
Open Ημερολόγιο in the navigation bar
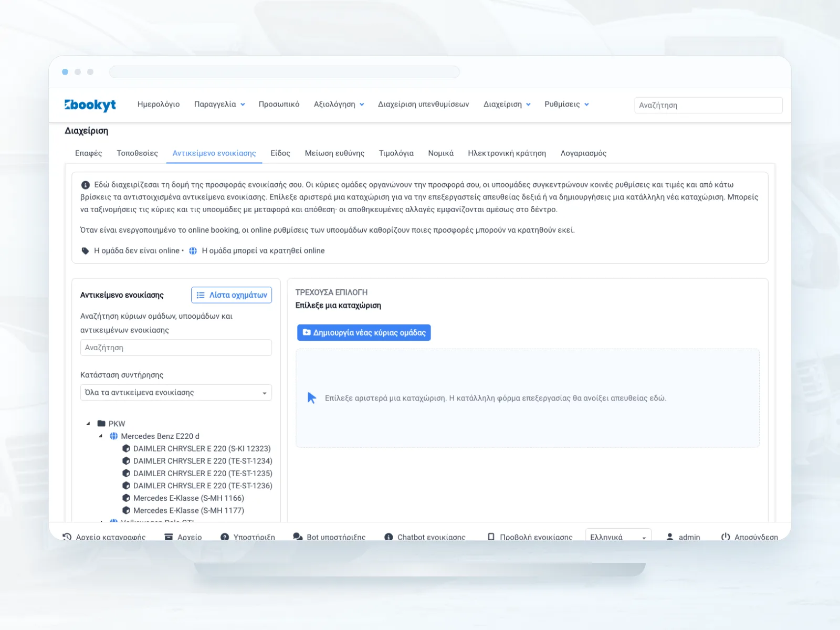point(159,104)
